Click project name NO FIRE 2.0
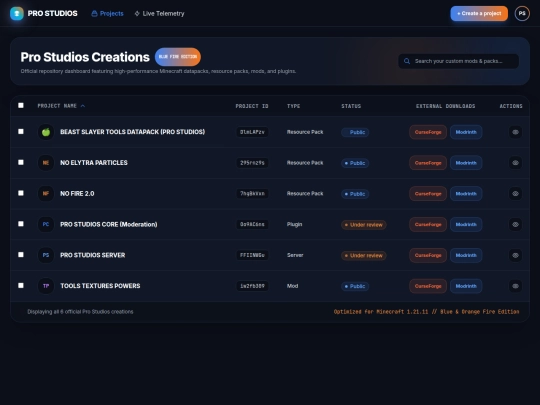Image resolution: width=540 pixels, height=405 pixels. pyautogui.click(x=77, y=194)
